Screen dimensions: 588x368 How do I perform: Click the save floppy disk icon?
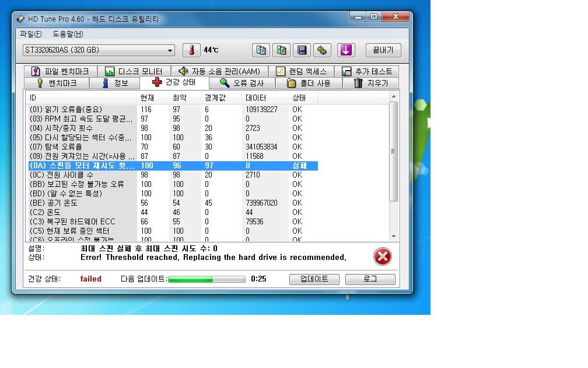302,50
